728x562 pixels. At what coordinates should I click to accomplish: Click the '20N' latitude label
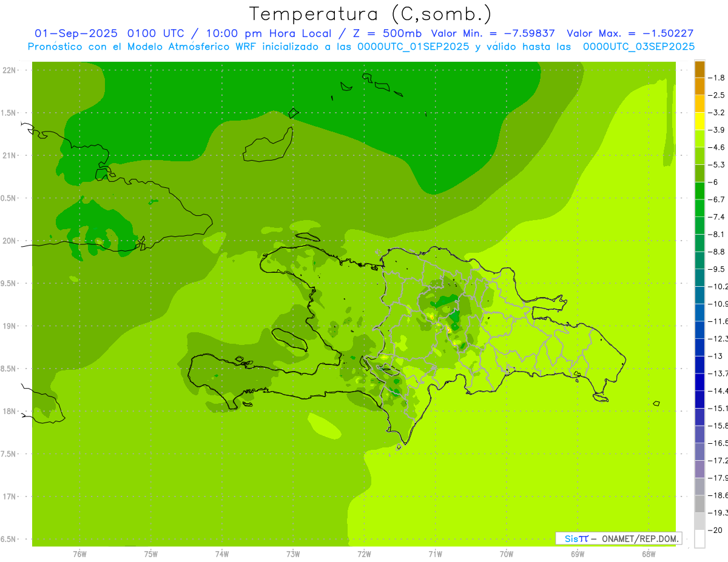10,241
